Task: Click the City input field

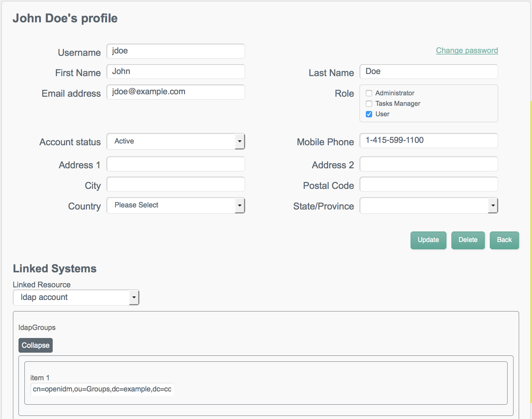Action: [176, 184]
